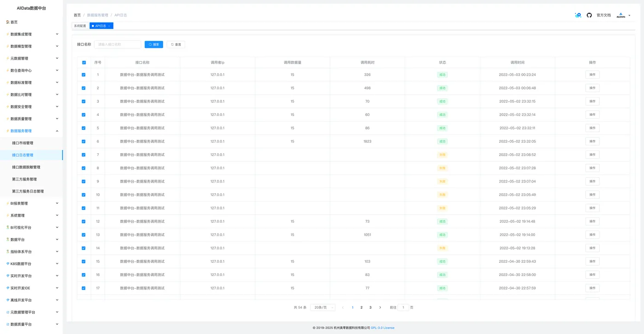
Task: Switch to the 系统配置 tab
Action: coord(80,26)
